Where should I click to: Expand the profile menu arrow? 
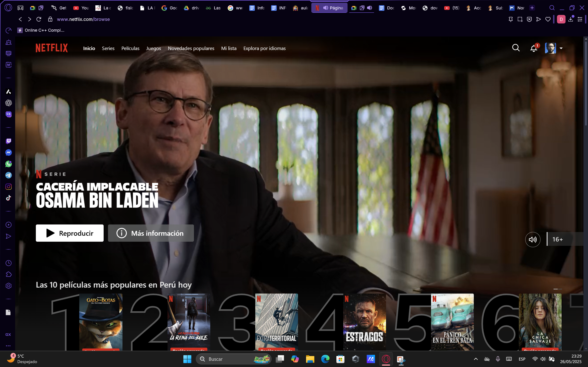click(x=561, y=48)
